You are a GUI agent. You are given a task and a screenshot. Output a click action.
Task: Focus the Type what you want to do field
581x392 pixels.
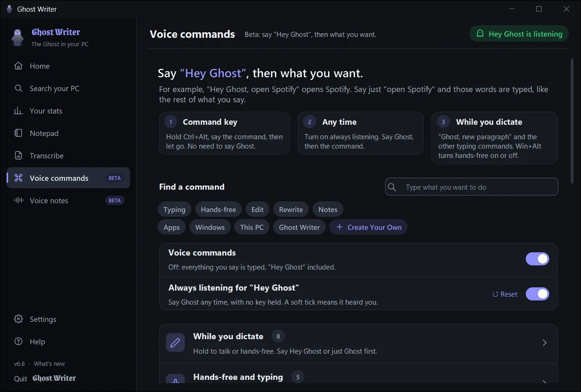coord(472,187)
